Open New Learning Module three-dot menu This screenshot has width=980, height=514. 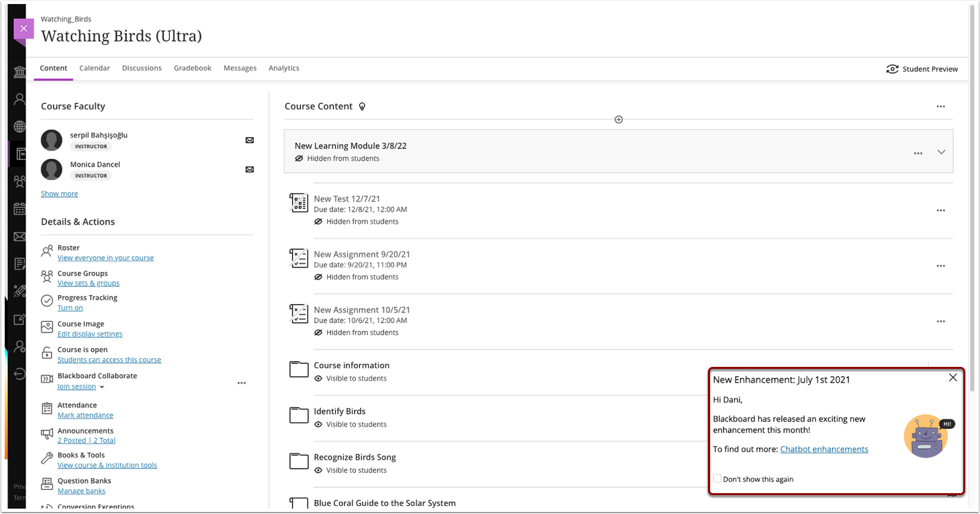918,153
